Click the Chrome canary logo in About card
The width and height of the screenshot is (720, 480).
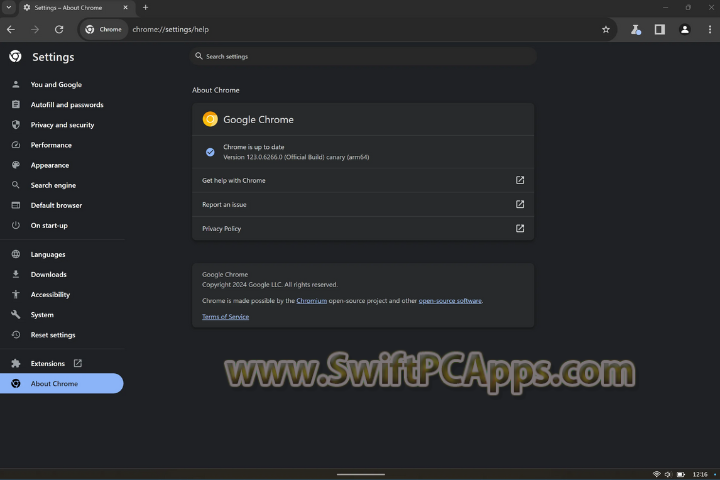click(x=210, y=119)
